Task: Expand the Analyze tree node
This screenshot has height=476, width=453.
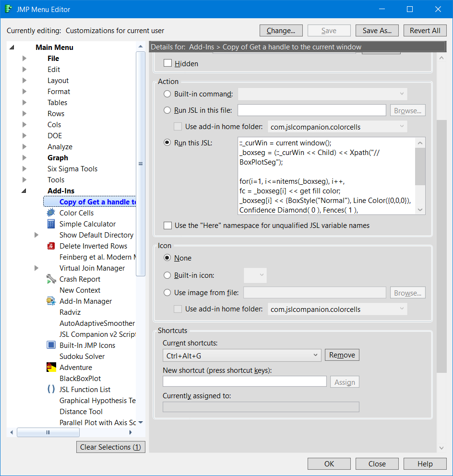Action: 24,147
